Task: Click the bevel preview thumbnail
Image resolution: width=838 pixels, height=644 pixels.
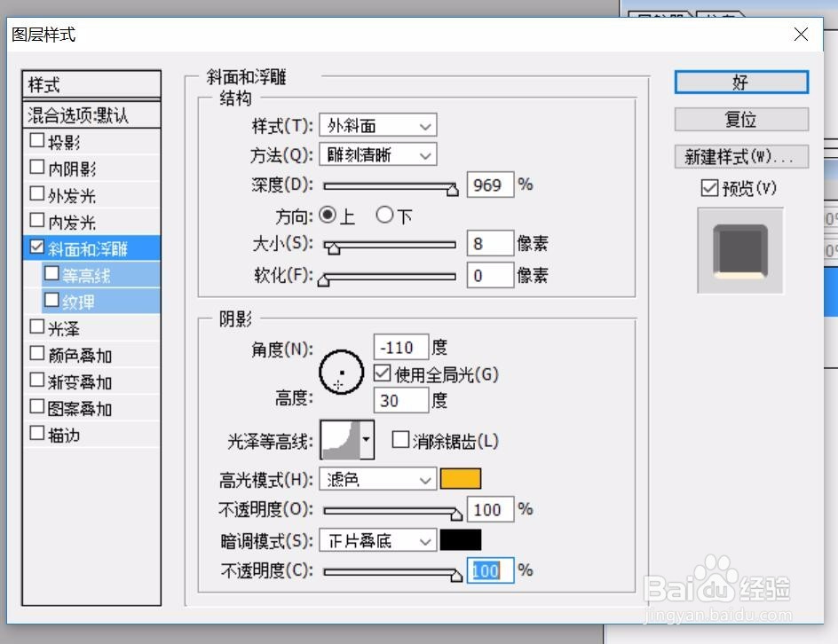Action: (740, 251)
